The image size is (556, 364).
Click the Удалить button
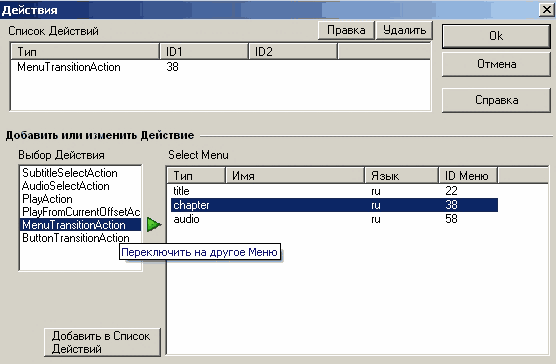click(404, 30)
